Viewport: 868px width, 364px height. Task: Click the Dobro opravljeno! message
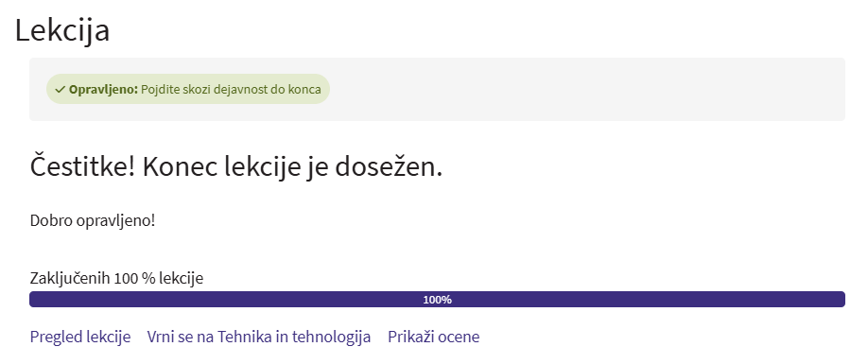[93, 220]
